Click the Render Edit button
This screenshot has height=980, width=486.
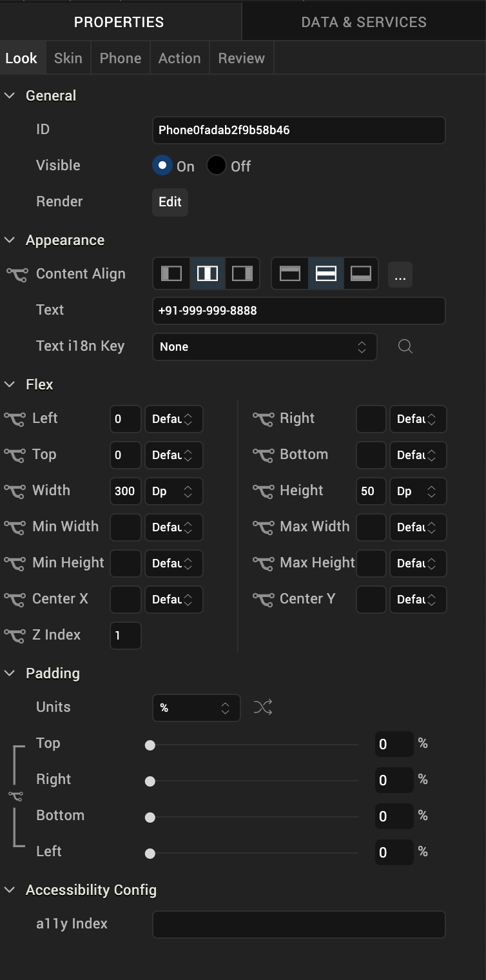[170, 202]
